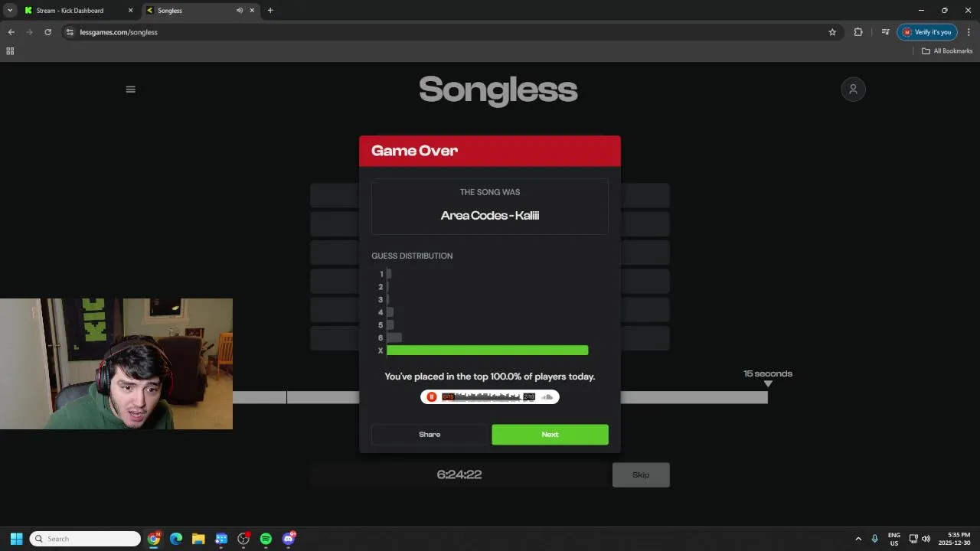Viewport: 980px width, 551px height.
Task: Open the Chrome extensions menu
Action: [858, 32]
